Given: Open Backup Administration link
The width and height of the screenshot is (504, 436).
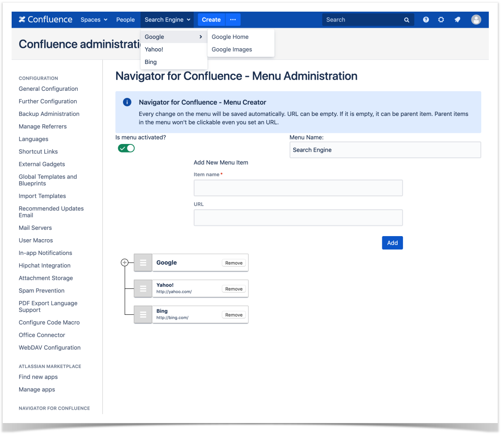Looking at the screenshot, I should (x=49, y=114).
